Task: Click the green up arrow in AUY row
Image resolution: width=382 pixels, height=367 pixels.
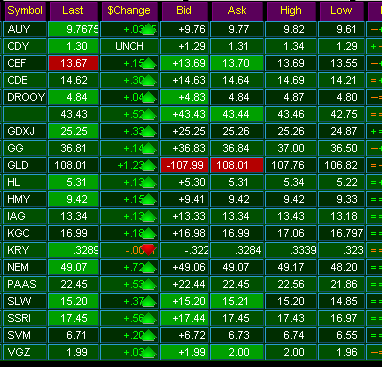Action: point(148,29)
